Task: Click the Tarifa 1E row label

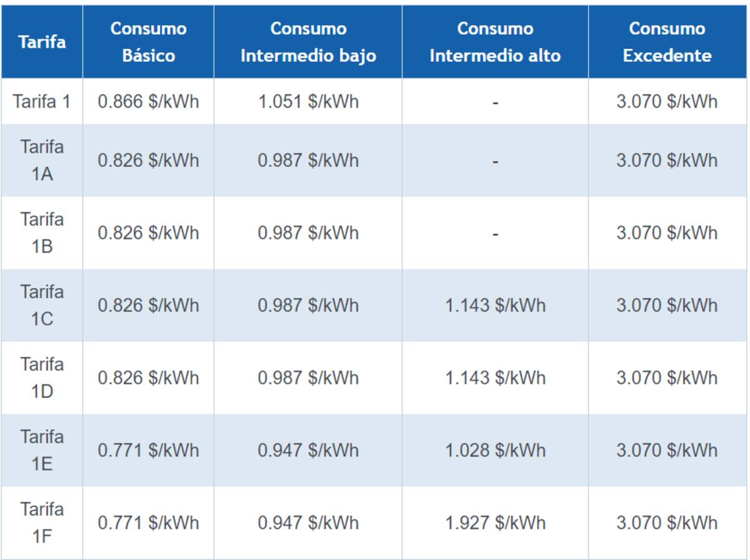Action: coord(42,450)
